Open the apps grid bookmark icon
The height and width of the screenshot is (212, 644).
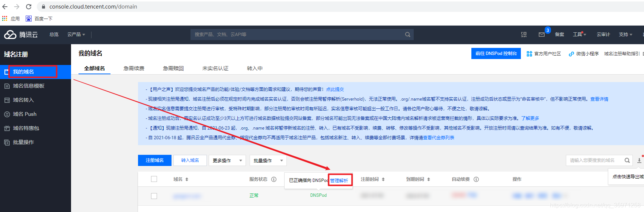pos(4,18)
